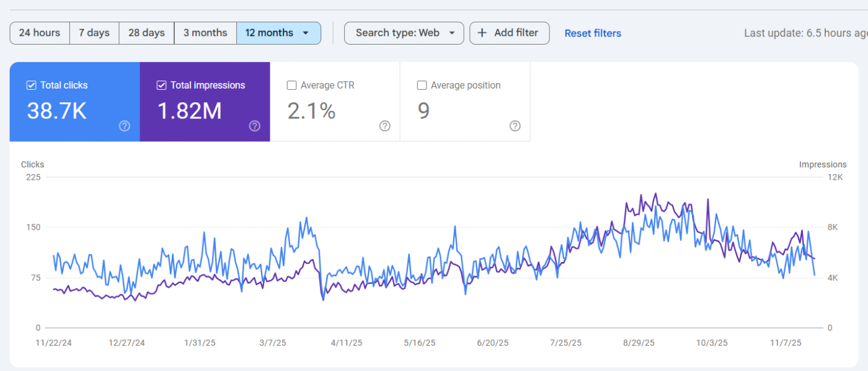Switch to the 7 days range
868x371 pixels.
point(94,33)
